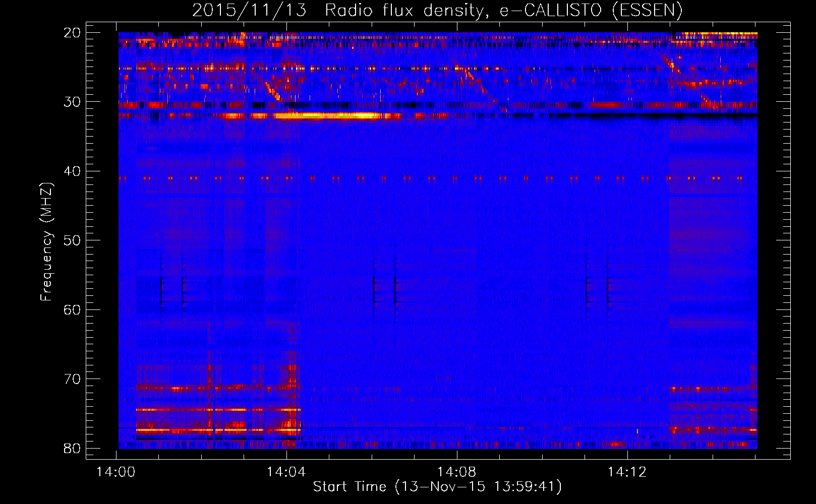Click the 14:00 time tick label
The height and width of the screenshot is (504, 816).
click(x=116, y=472)
